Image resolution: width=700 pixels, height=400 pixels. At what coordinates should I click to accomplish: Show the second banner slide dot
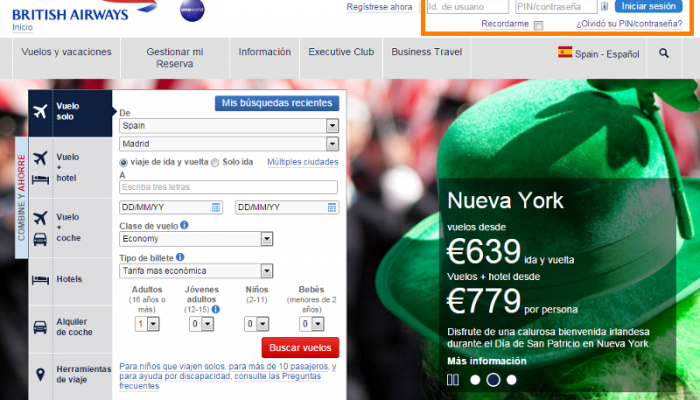(x=493, y=380)
